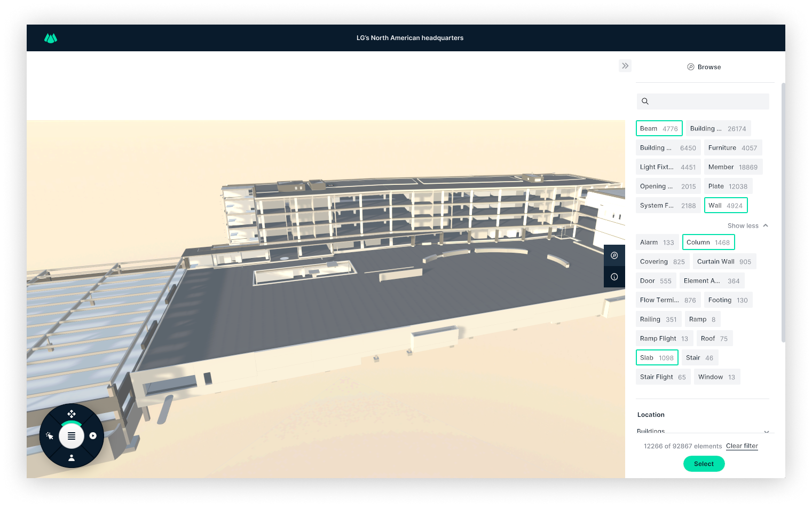Viewport: 812px width, 507px height.
Task: Click the Browse compass icon in the panel header
Action: coord(691,67)
